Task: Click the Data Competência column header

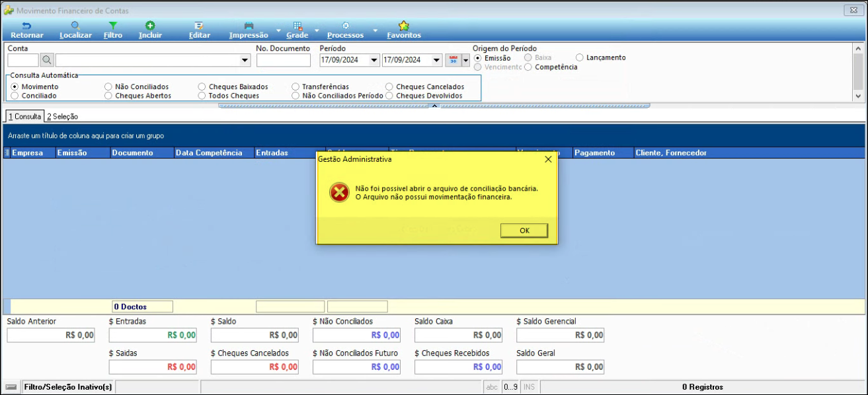Action: pos(214,153)
